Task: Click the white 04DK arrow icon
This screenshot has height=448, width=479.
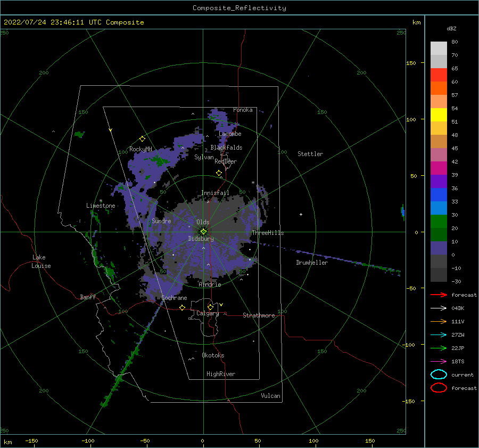Action: click(x=439, y=308)
